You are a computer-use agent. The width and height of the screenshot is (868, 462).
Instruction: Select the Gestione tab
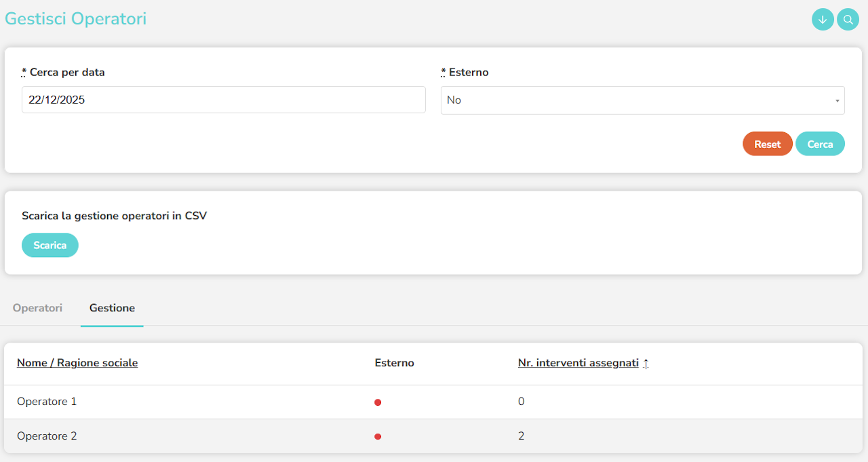pos(112,308)
